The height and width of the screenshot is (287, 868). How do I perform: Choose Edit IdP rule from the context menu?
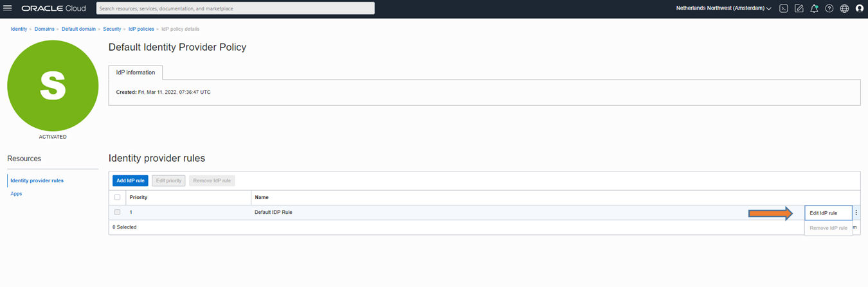[824, 213]
